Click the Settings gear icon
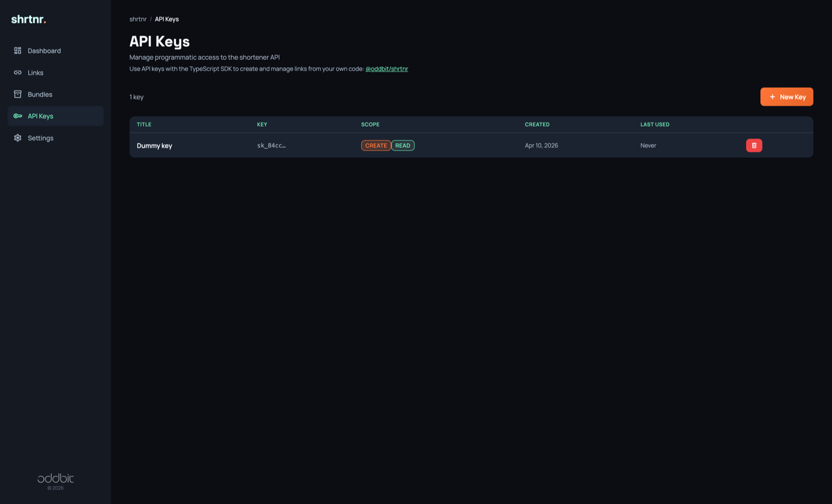 pyautogui.click(x=18, y=138)
